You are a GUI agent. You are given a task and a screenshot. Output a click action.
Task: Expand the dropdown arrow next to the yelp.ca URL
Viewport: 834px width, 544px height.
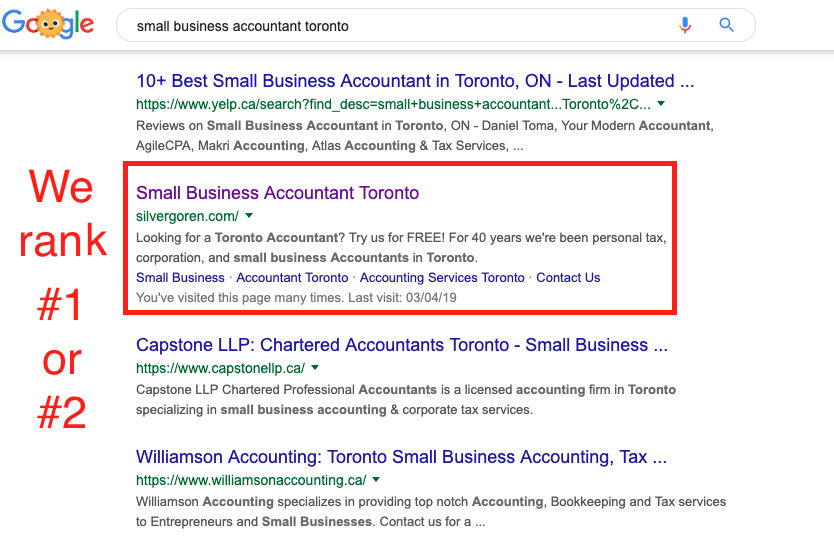click(661, 104)
